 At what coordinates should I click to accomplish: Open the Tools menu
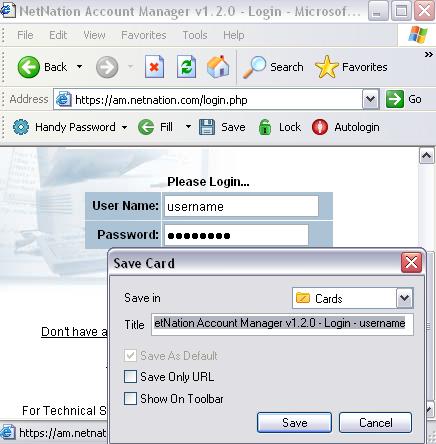[x=195, y=35]
